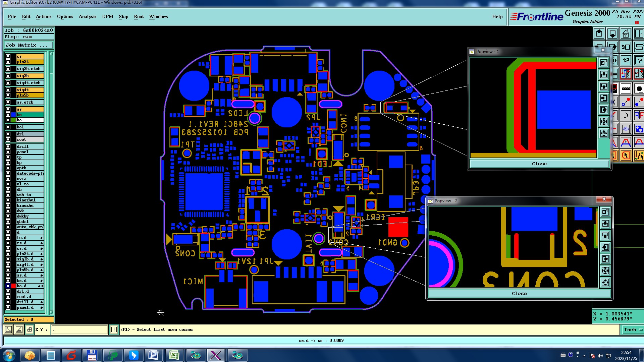
Task: Click the rotate arrow tool icon
Action: point(626,116)
